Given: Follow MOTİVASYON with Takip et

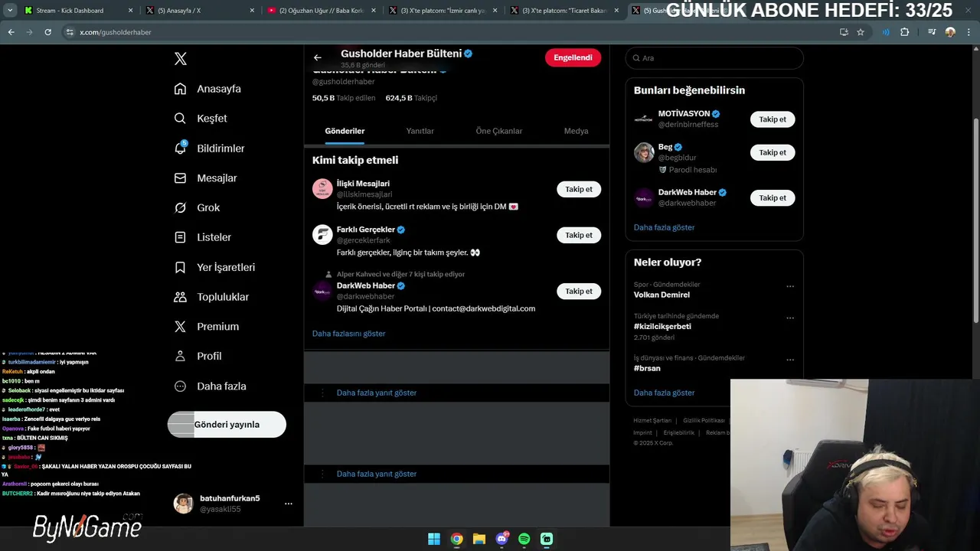Looking at the screenshot, I should pos(773,119).
